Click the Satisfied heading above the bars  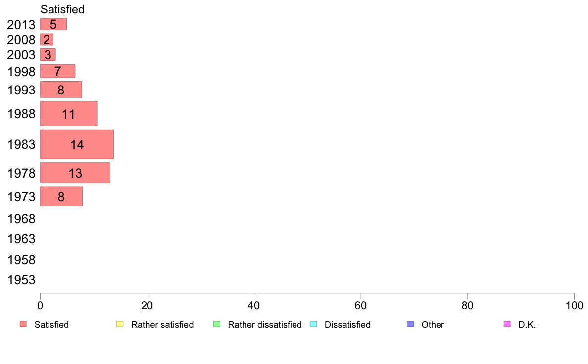pyautogui.click(x=62, y=9)
